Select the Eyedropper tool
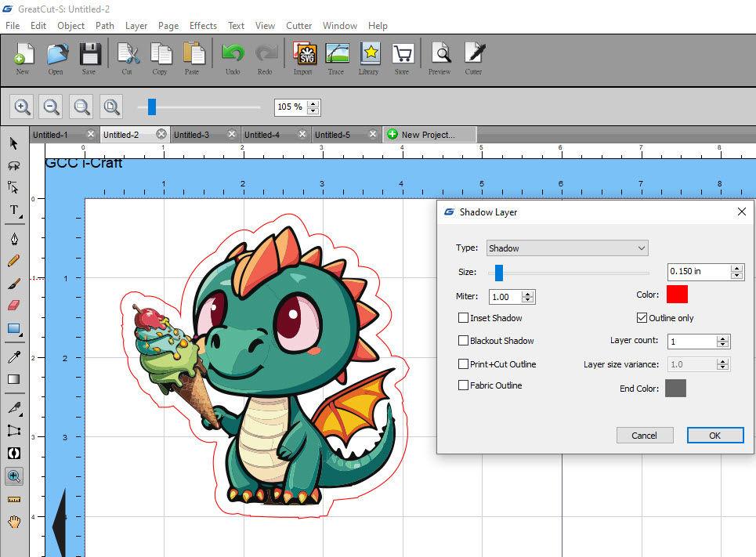756x557 pixels. pos(14,357)
